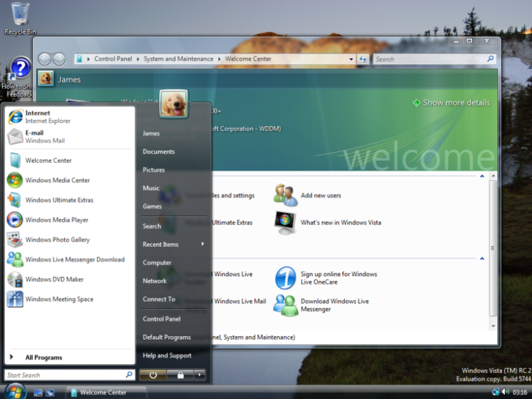
Task: Collapse the first Welcome Center section
Action: tap(482, 176)
